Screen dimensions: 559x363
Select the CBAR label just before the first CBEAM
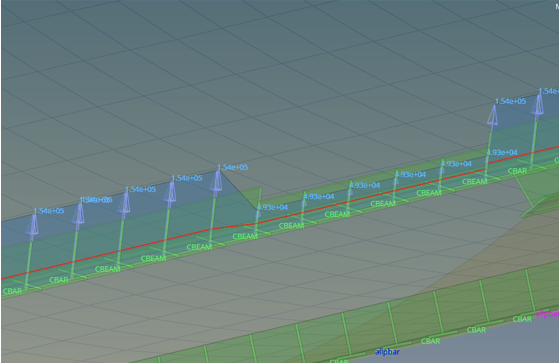[58, 280]
